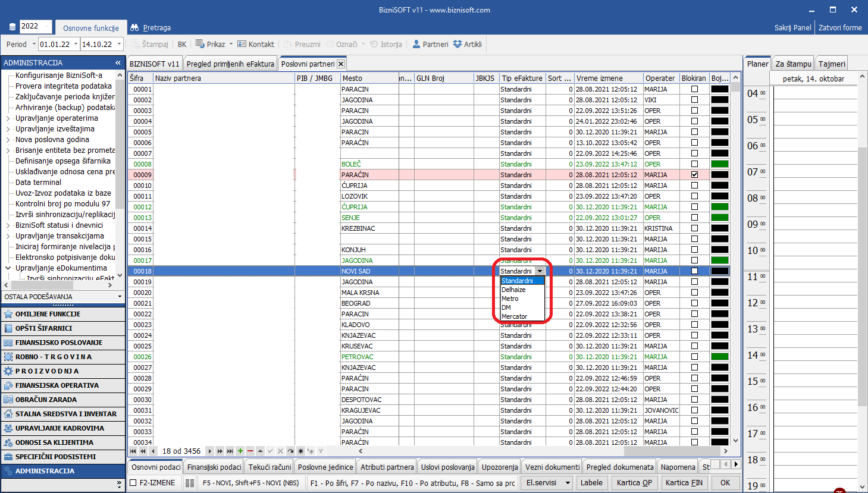Open Partneri from the toolbar

click(x=430, y=44)
